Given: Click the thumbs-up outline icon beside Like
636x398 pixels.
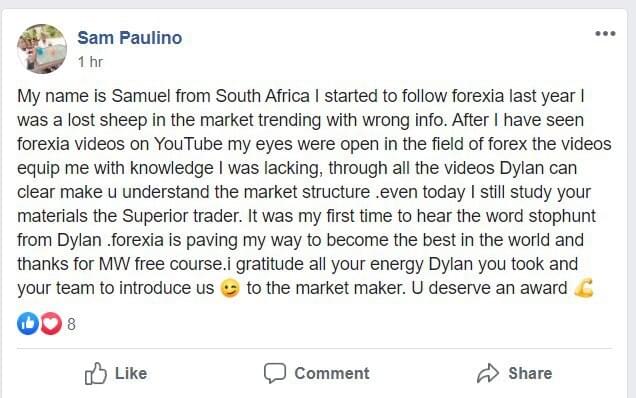Looking at the screenshot, I should pyautogui.click(x=95, y=373).
